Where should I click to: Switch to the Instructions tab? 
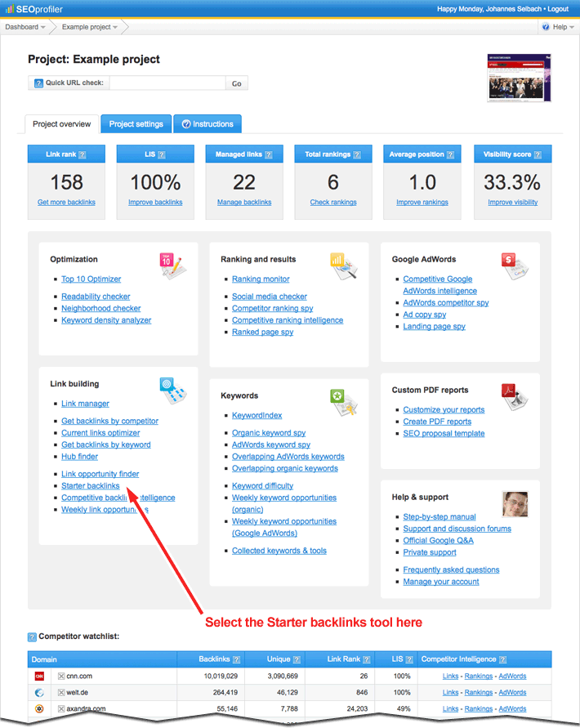click(207, 124)
